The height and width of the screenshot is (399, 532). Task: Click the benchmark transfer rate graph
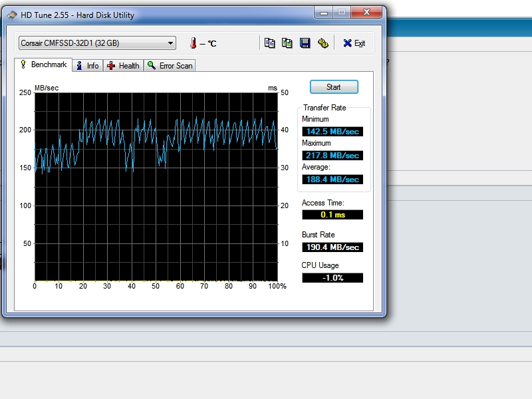coord(156,186)
